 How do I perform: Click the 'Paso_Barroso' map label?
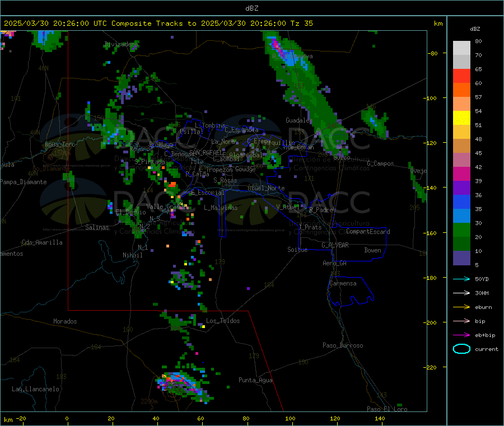tap(343, 345)
